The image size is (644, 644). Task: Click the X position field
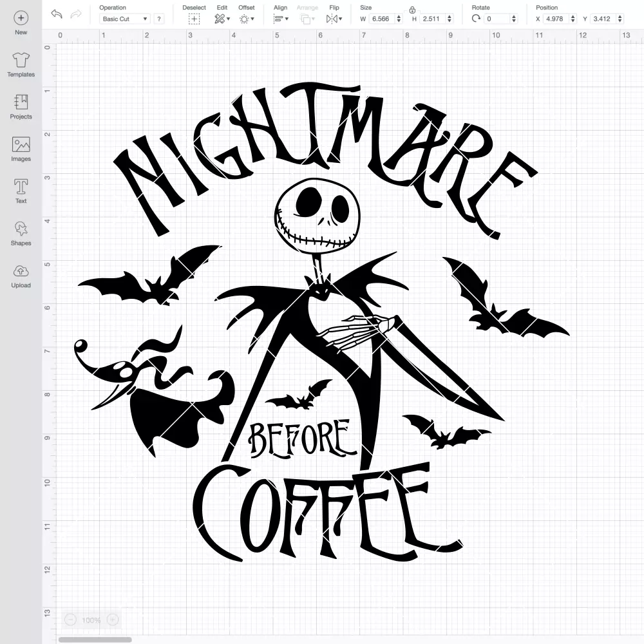pos(556,19)
